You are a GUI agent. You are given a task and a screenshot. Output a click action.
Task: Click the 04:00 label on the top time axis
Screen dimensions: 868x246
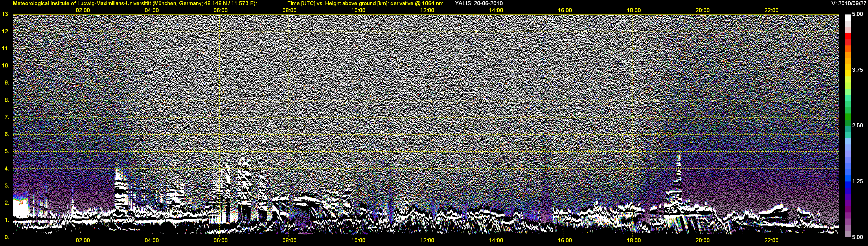(x=152, y=10)
